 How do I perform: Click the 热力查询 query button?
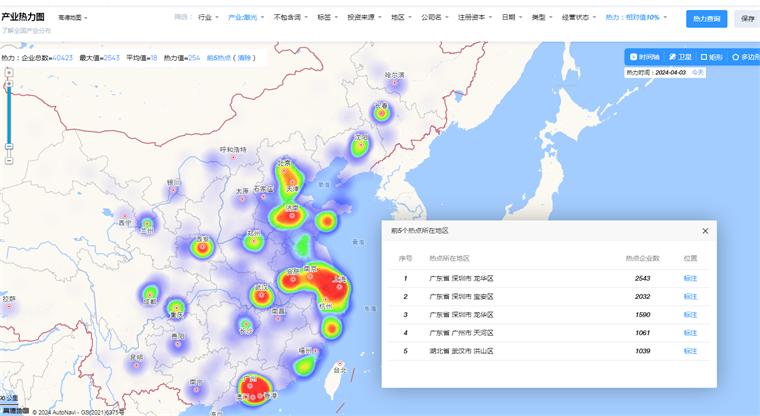click(706, 18)
